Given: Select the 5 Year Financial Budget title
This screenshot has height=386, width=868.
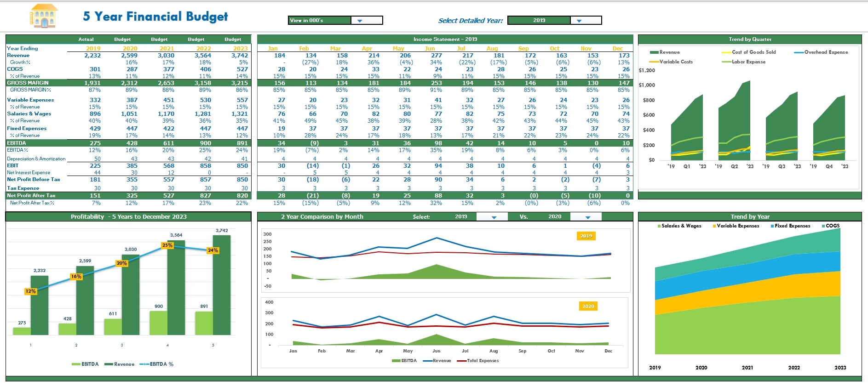Looking at the screenshot, I should pos(155,17).
